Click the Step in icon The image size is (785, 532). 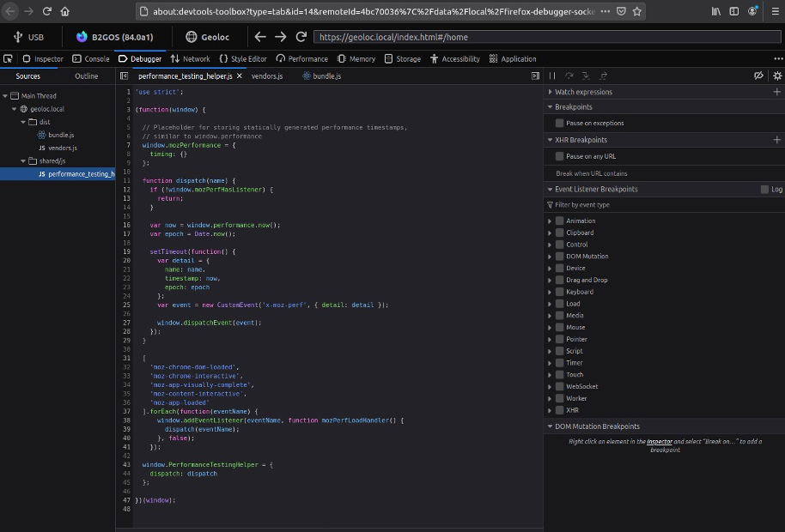586,76
